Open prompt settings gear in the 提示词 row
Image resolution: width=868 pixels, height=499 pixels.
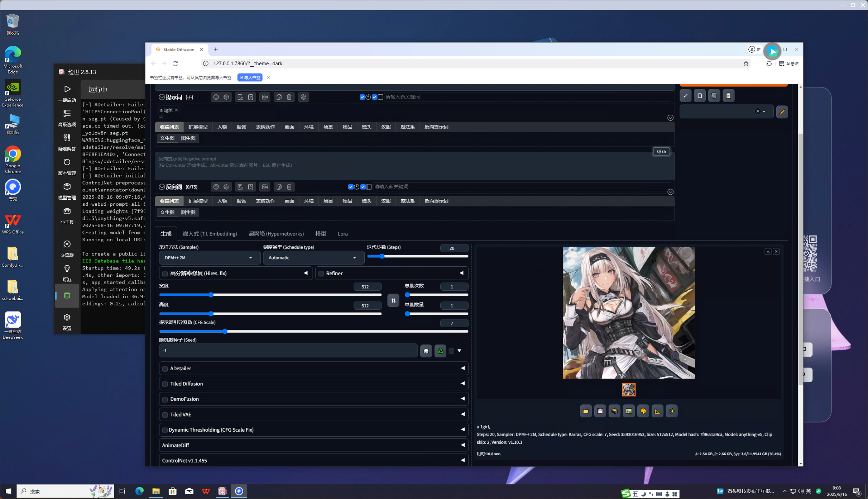point(226,97)
